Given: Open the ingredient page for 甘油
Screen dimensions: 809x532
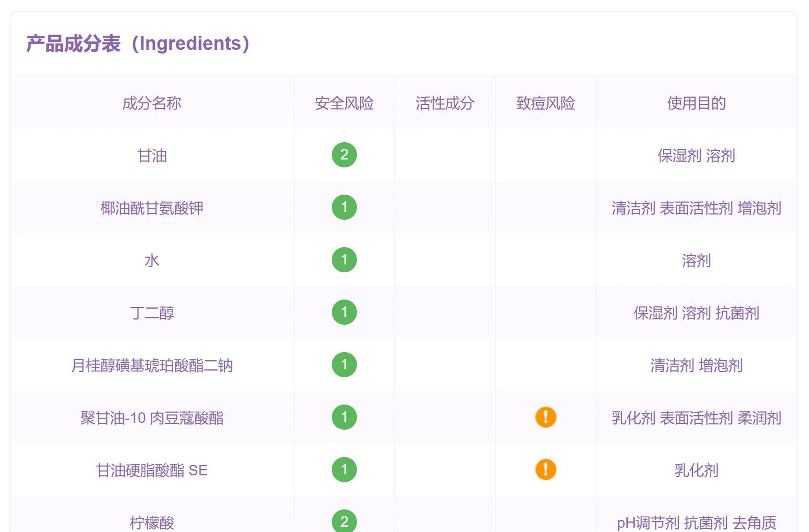Looking at the screenshot, I should coord(151,156).
